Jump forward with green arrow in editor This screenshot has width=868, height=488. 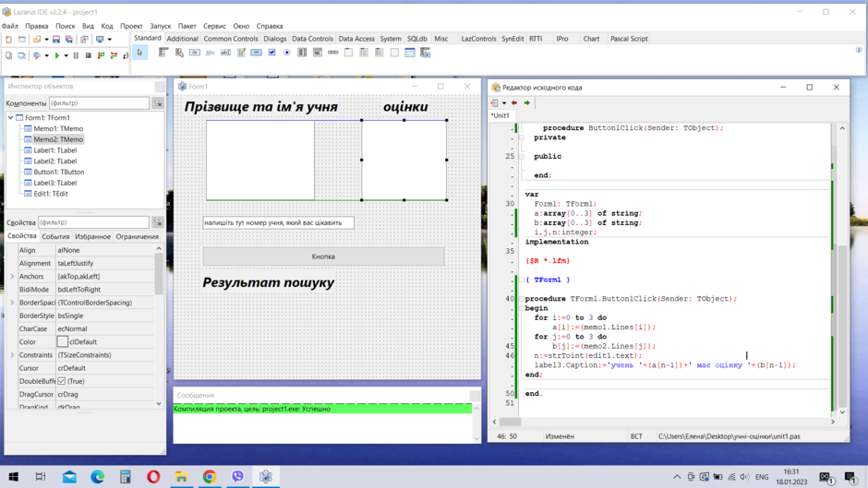coord(527,103)
